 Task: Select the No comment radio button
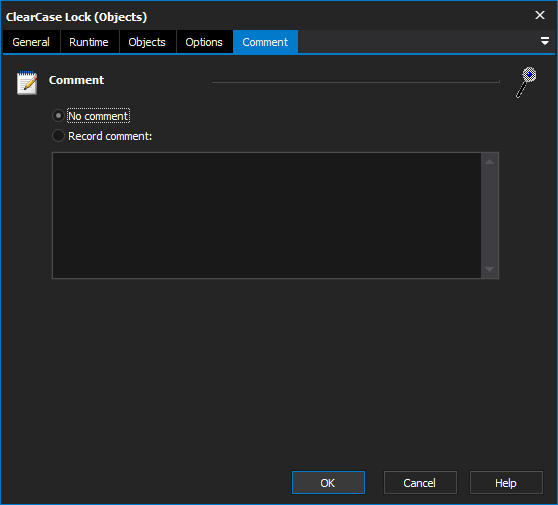pyautogui.click(x=58, y=116)
